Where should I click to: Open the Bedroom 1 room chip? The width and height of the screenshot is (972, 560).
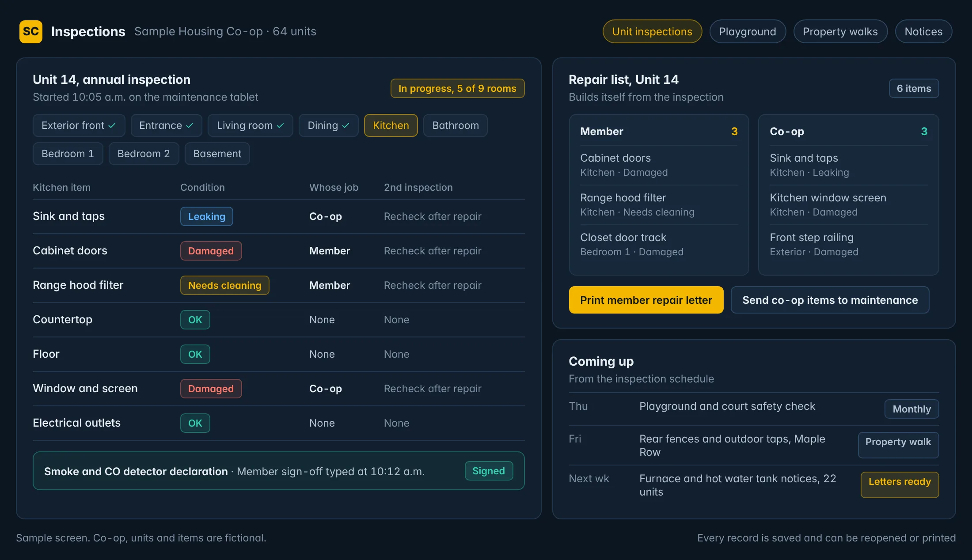tap(68, 154)
